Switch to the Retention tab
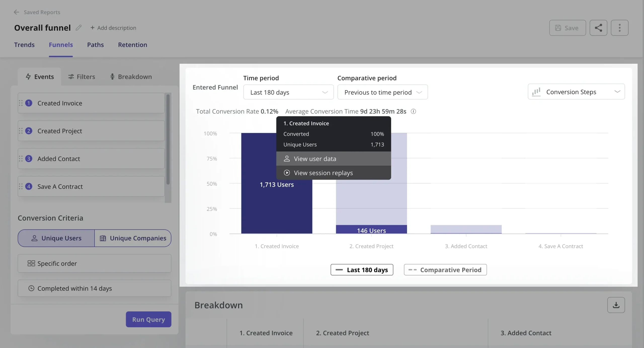Viewport: 644px width, 348px height. (x=133, y=45)
